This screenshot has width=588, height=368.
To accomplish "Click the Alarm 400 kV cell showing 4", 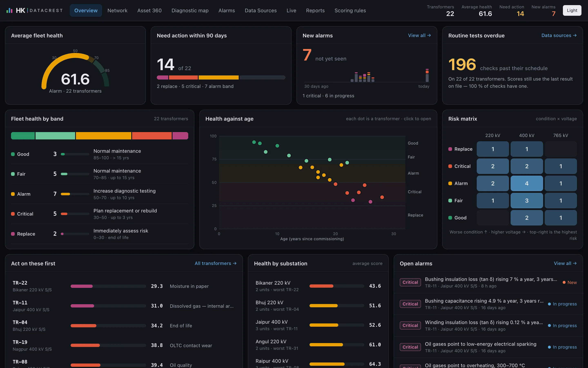I will 527,183.
